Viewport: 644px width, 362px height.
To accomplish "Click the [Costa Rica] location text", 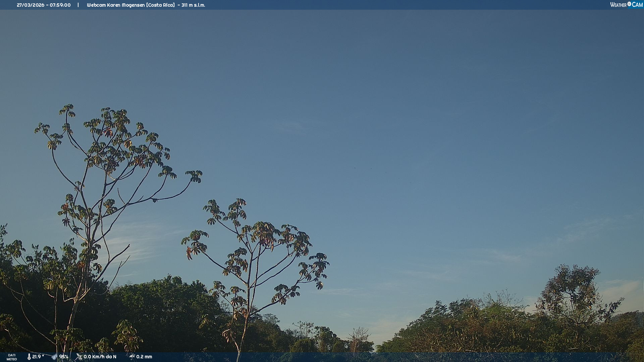I will [x=160, y=5].
